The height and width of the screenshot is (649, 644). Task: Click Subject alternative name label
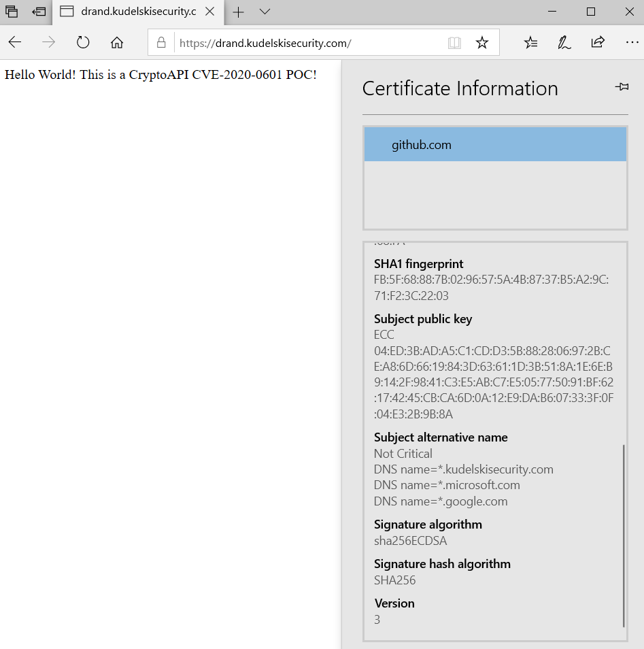(441, 437)
